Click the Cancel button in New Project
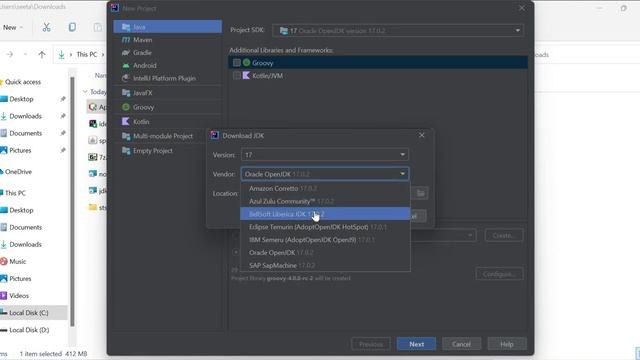The image size is (640, 360). 461,344
